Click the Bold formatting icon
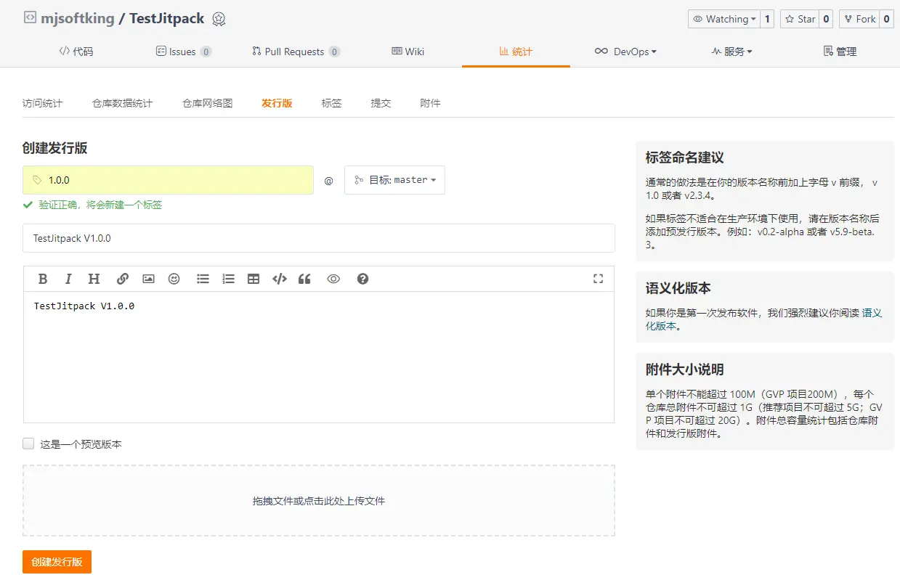This screenshot has height=588, width=900. [x=43, y=279]
